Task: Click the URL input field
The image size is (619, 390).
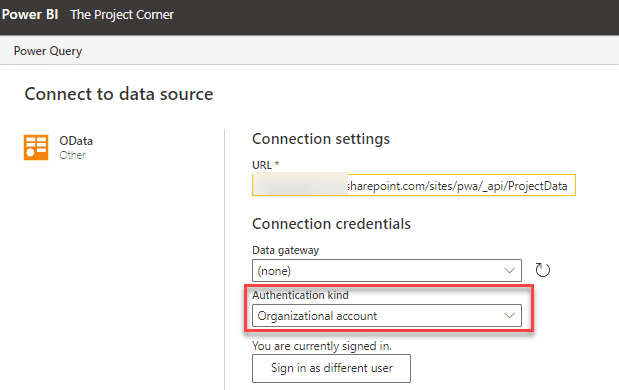Action: coord(414,185)
